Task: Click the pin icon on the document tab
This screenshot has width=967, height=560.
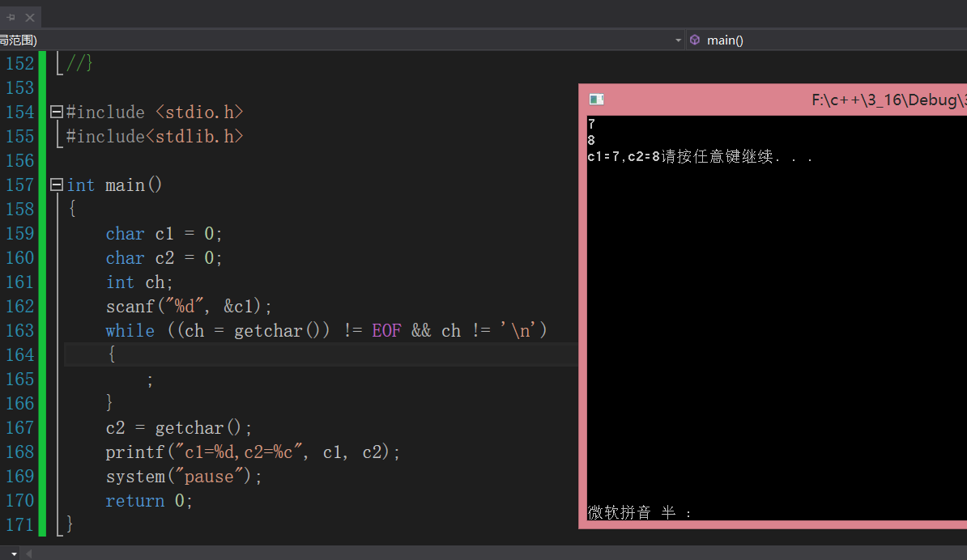Action: [10, 16]
